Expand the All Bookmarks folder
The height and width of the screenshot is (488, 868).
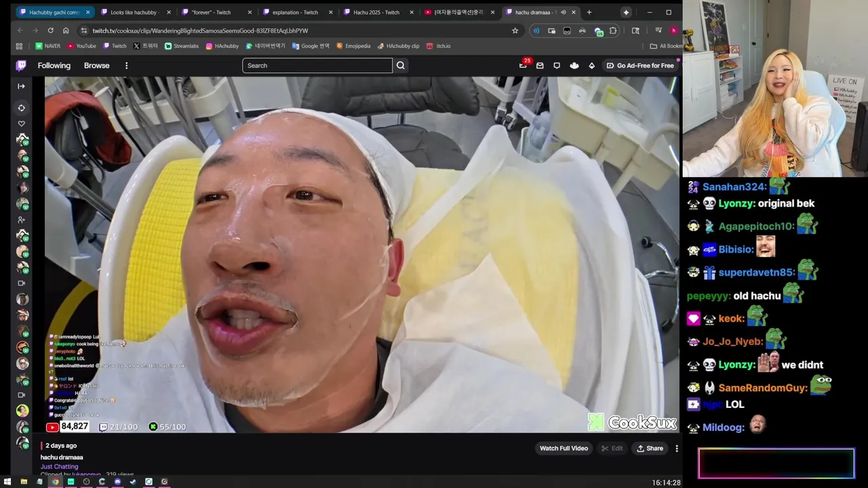[x=665, y=46]
